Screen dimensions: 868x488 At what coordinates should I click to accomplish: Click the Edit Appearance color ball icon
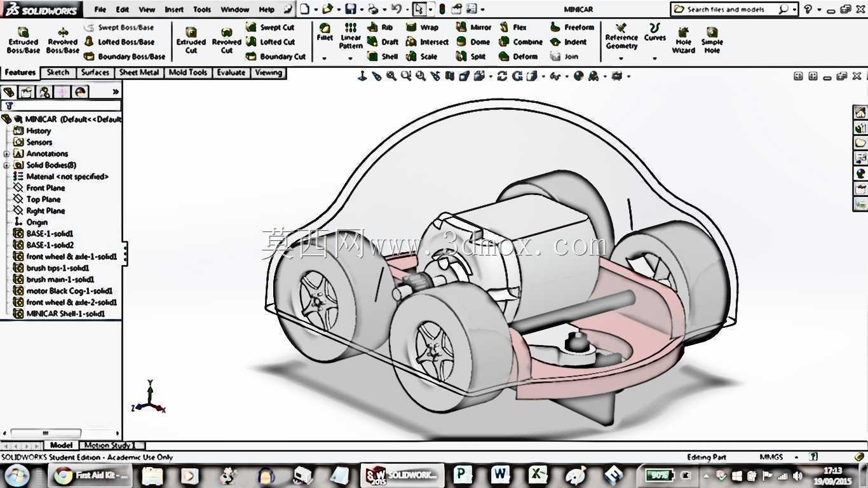[578, 76]
